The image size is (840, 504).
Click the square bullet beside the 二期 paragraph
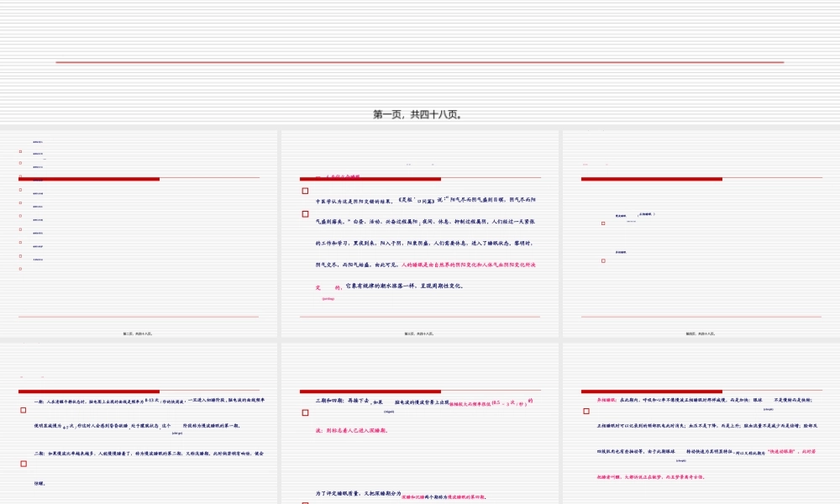(24, 464)
